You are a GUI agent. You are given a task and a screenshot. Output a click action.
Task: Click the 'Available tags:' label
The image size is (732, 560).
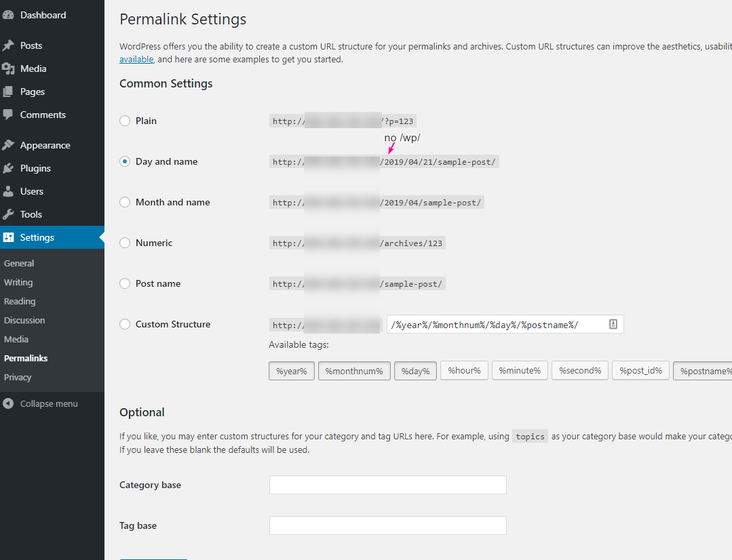point(298,345)
